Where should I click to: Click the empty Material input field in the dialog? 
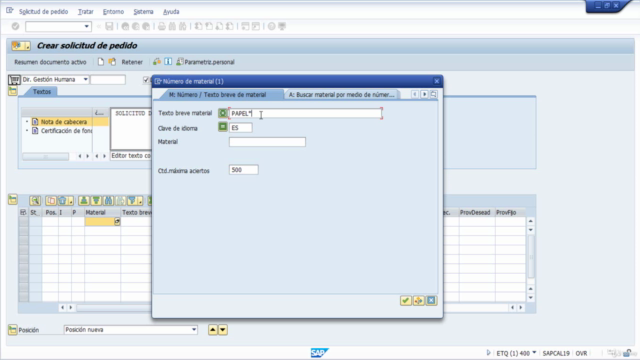[x=267, y=142]
